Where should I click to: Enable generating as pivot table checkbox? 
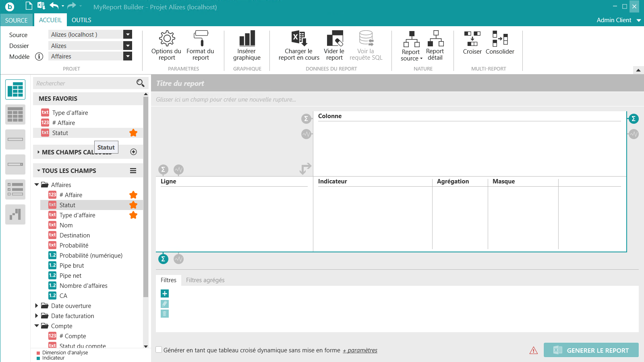(159, 350)
